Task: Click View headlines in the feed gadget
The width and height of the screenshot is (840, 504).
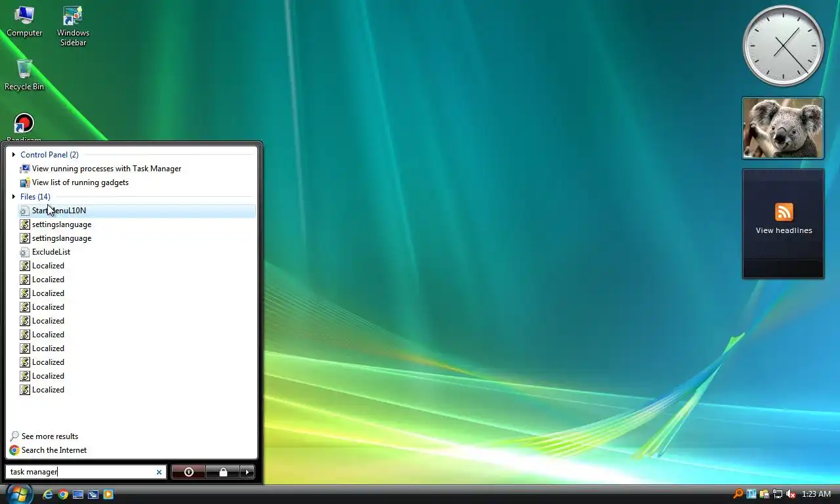Action: pos(784,230)
